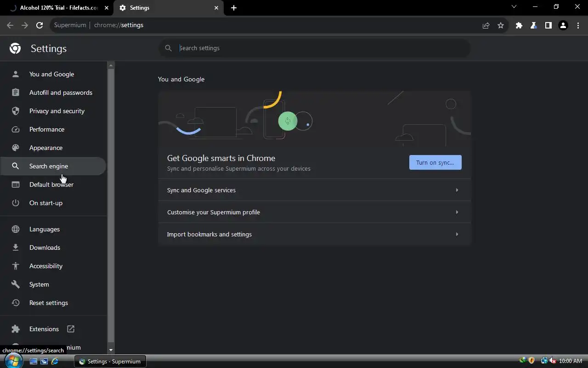Image resolution: width=588 pixels, height=368 pixels.
Task: Bookmark this tab with the star icon
Action: [501, 25]
